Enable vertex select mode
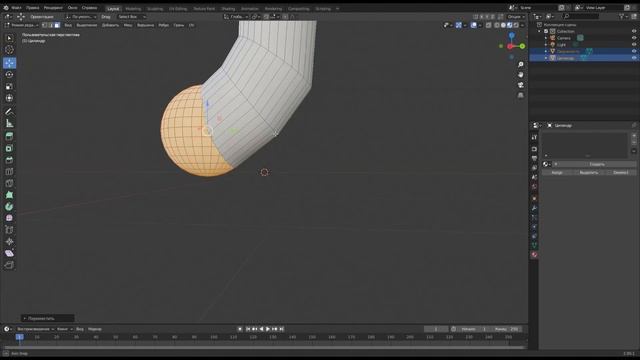Image resolution: width=640 pixels, height=360 pixels. tap(44, 25)
